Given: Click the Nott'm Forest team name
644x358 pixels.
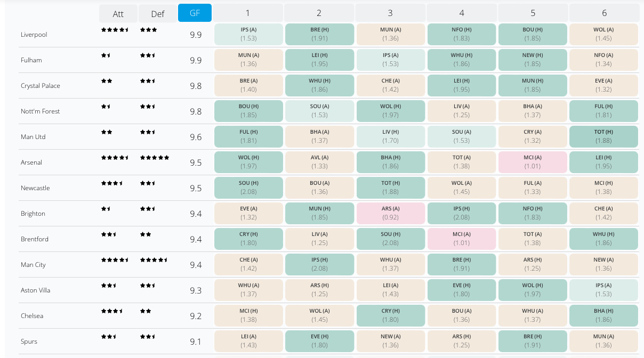Looking at the screenshot, I should [41, 111].
